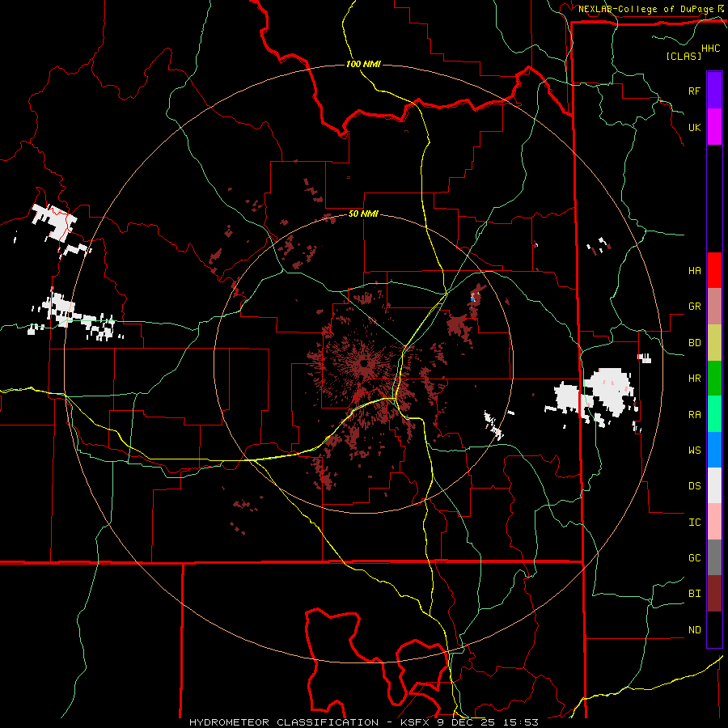Click the RA legend label
Screen dimensions: 728x728
tap(694, 415)
